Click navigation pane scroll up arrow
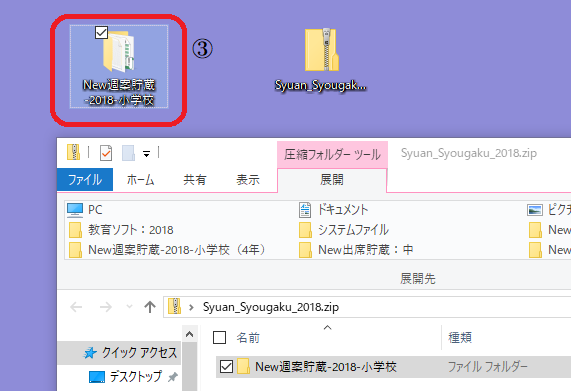The width and height of the screenshot is (571, 391). pos(189,334)
